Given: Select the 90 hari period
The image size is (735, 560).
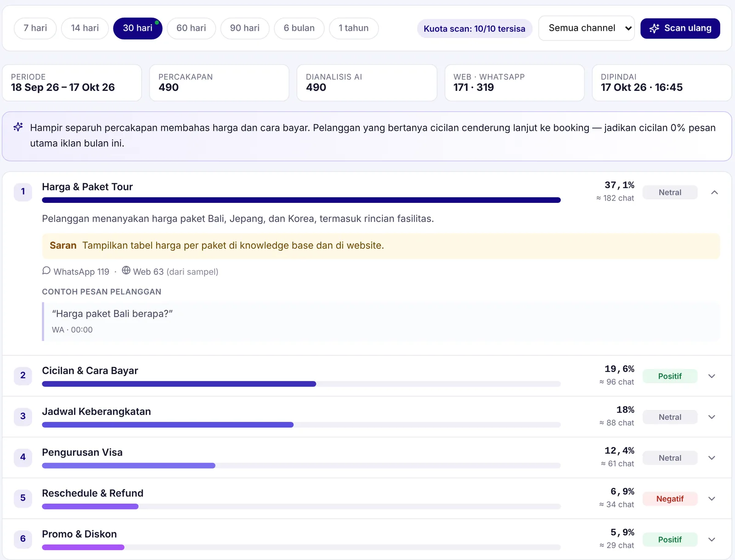Looking at the screenshot, I should 245,28.
